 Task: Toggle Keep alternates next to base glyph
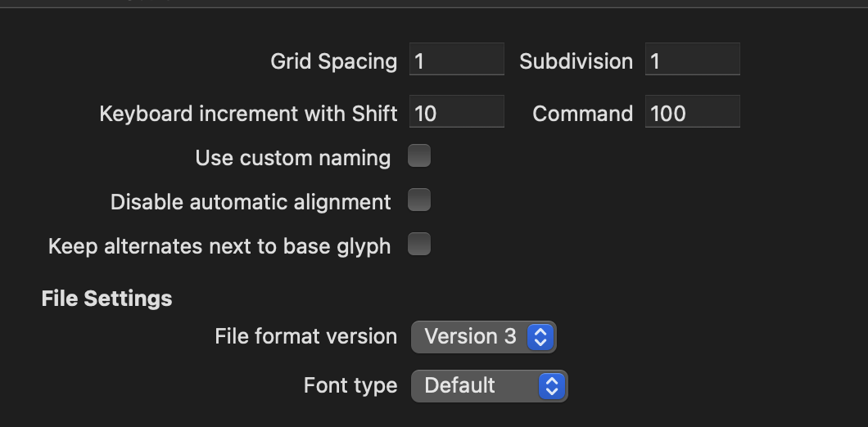419,245
